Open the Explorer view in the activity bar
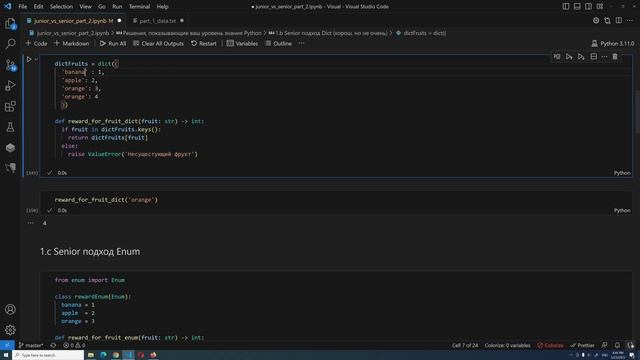The width and height of the screenshot is (640, 360). 10,24
